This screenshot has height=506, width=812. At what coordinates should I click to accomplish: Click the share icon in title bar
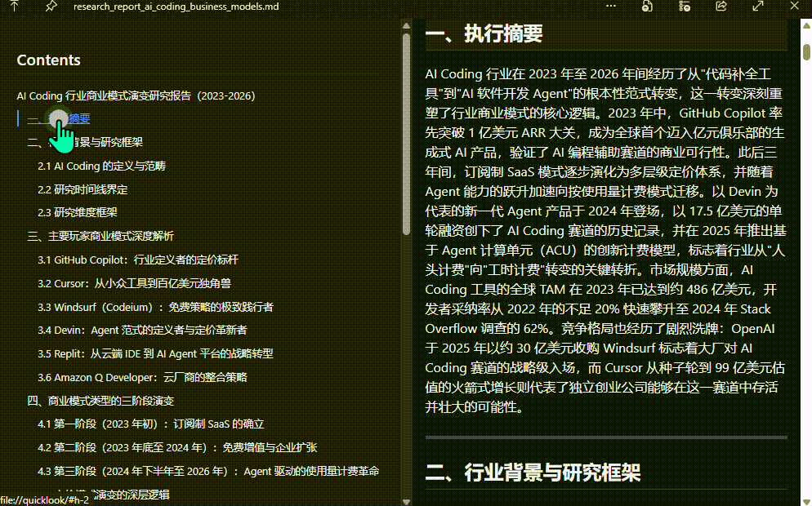coord(721,6)
